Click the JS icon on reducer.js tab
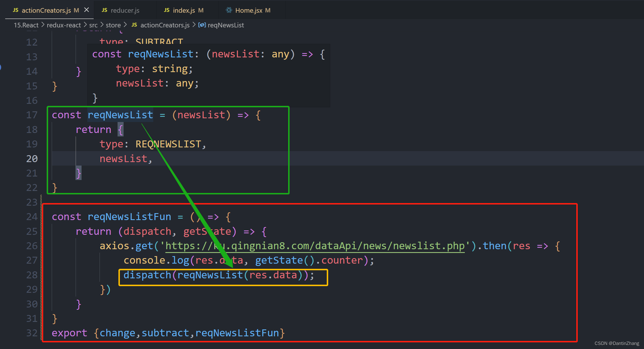The height and width of the screenshot is (349, 644). point(104,10)
